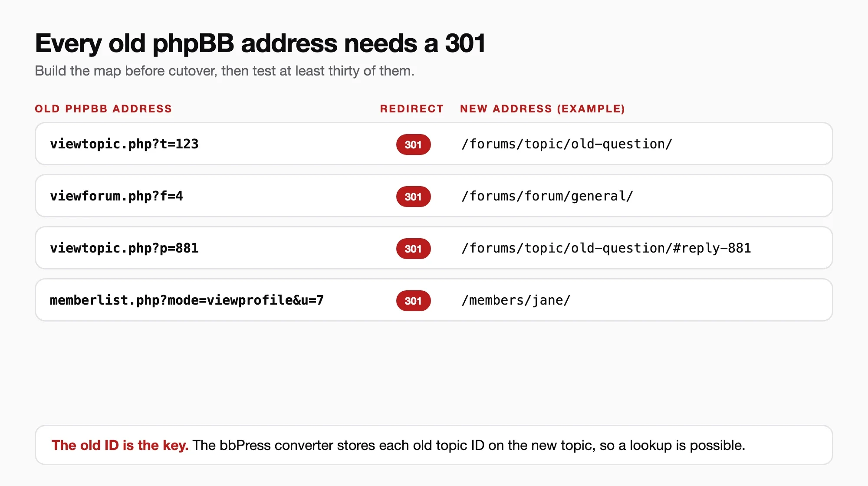Screen dimensions: 868x486
Task: Click the REDIRECT column header
Action: [x=412, y=108]
